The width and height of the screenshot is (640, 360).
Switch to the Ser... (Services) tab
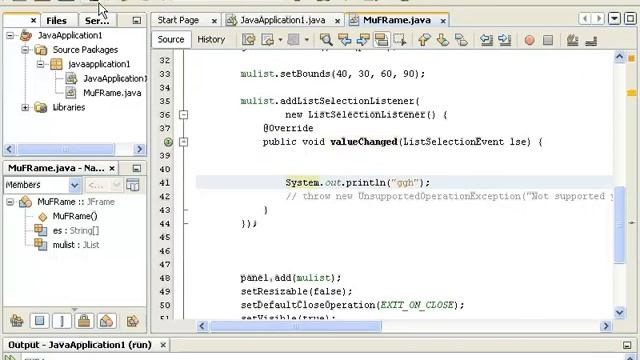pyautogui.click(x=97, y=20)
